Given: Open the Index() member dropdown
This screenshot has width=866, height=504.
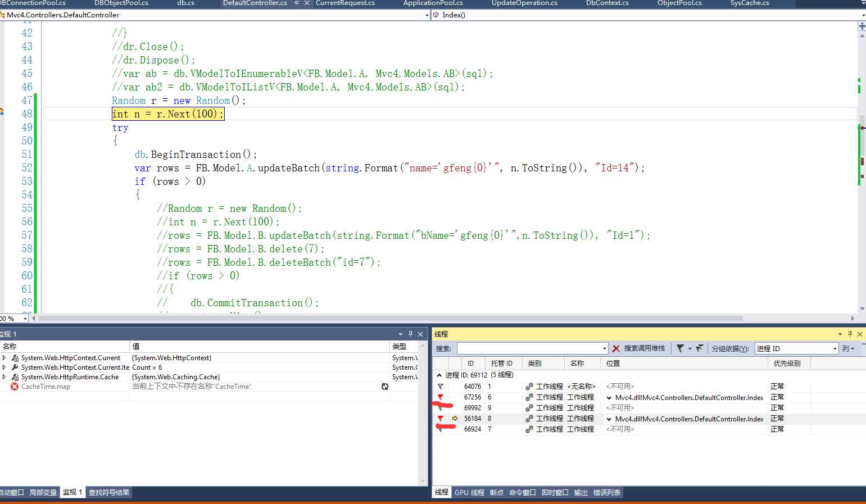Looking at the screenshot, I should 863,15.
